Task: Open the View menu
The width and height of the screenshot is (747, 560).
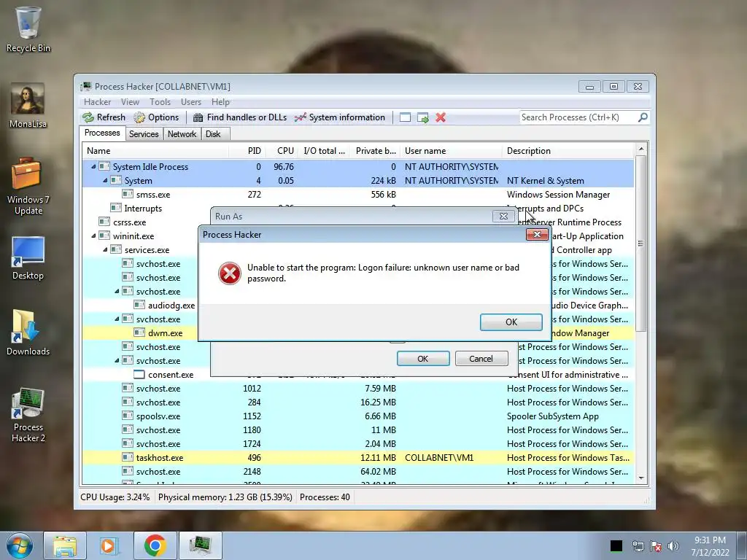Action: tap(130, 102)
